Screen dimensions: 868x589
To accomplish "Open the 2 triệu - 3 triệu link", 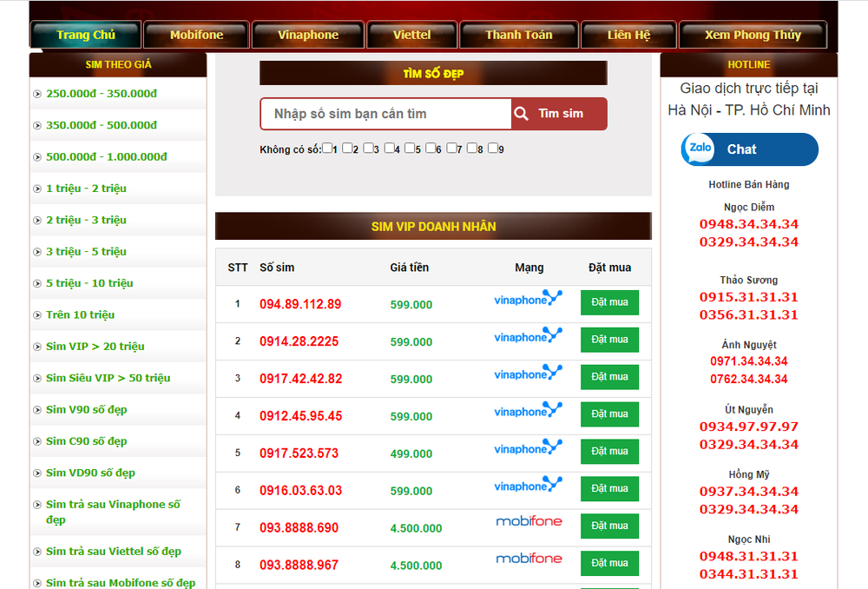I will tap(86, 220).
